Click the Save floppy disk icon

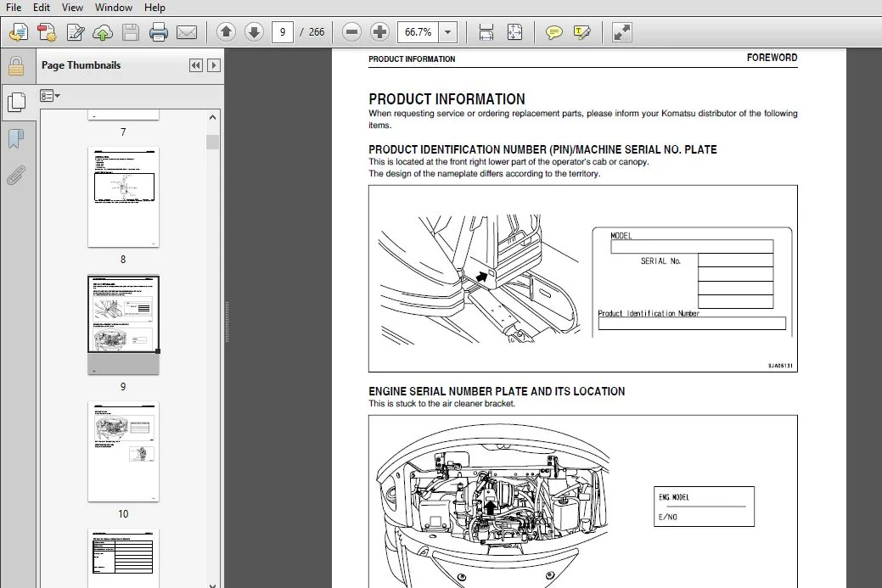pos(131,32)
